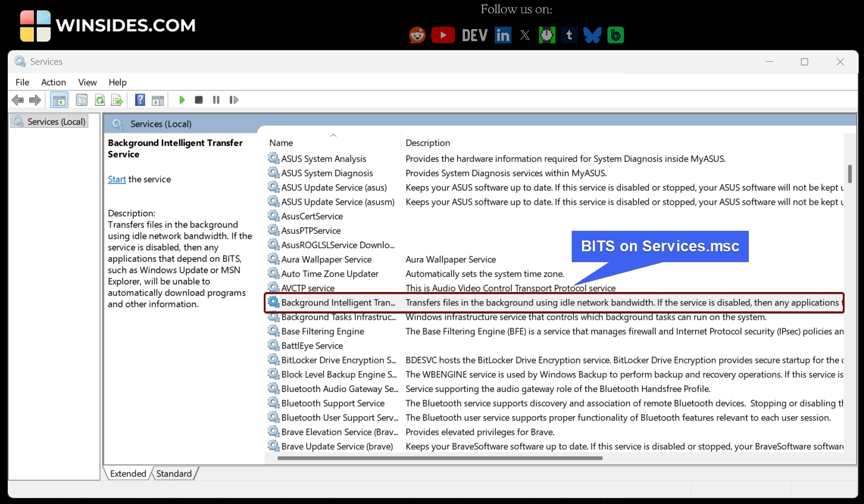Toggle the Show/Hide Console Tree icon
Screen dimensions: 864x504
[59, 100]
